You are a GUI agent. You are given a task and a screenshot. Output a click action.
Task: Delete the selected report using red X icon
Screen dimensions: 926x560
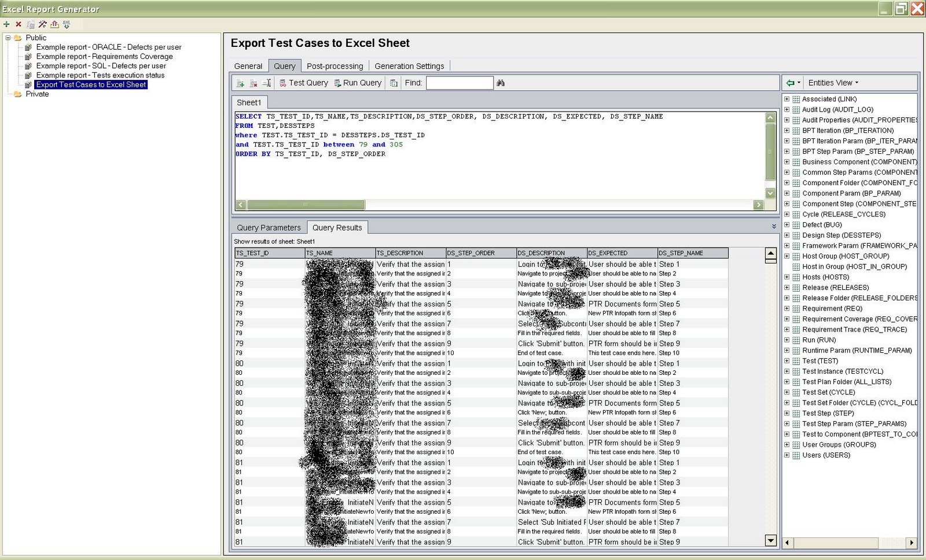(17, 24)
